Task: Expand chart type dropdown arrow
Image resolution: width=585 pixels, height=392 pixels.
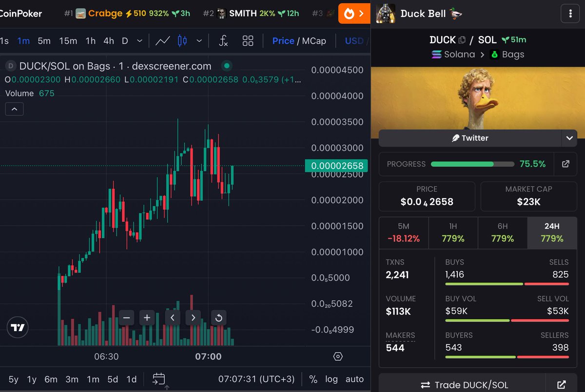Action: 199,41
